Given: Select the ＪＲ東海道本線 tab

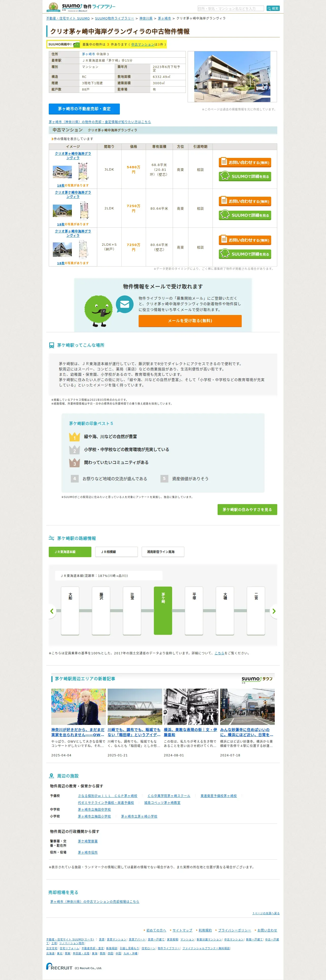Looking at the screenshot, I should tap(70, 552).
